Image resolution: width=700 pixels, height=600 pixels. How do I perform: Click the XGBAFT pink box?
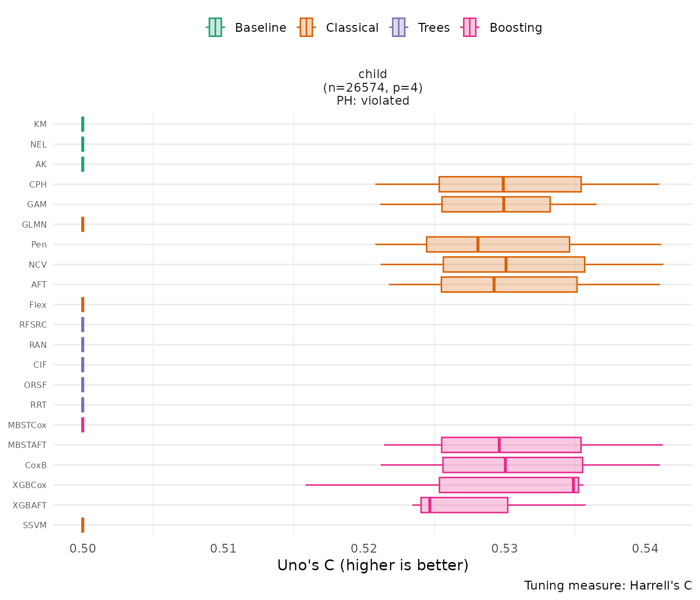point(469,505)
